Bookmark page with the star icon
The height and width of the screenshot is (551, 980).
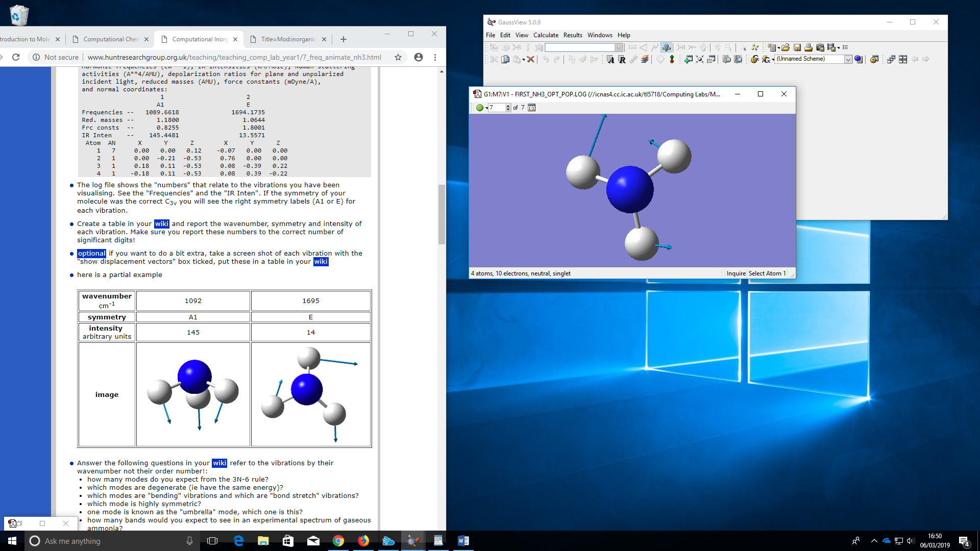click(398, 57)
